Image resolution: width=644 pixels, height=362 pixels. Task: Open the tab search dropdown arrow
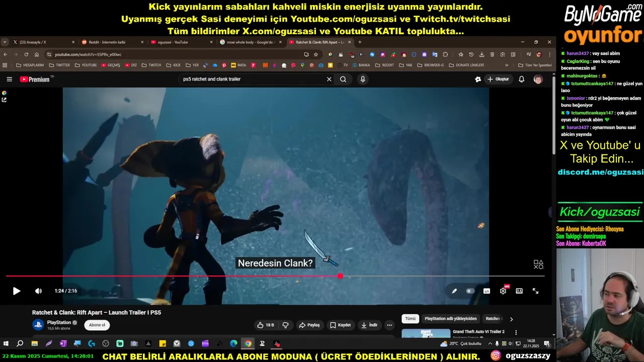5,42
